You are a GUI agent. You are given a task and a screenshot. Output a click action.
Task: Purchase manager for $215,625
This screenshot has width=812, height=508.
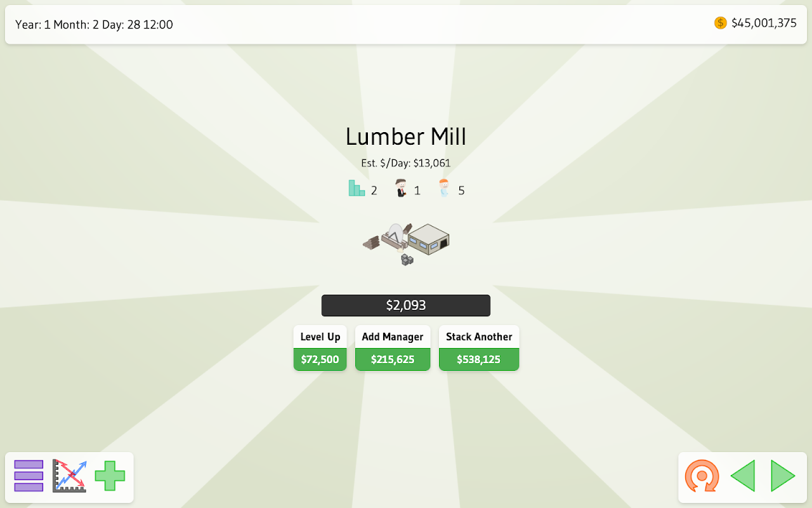[393, 359]
